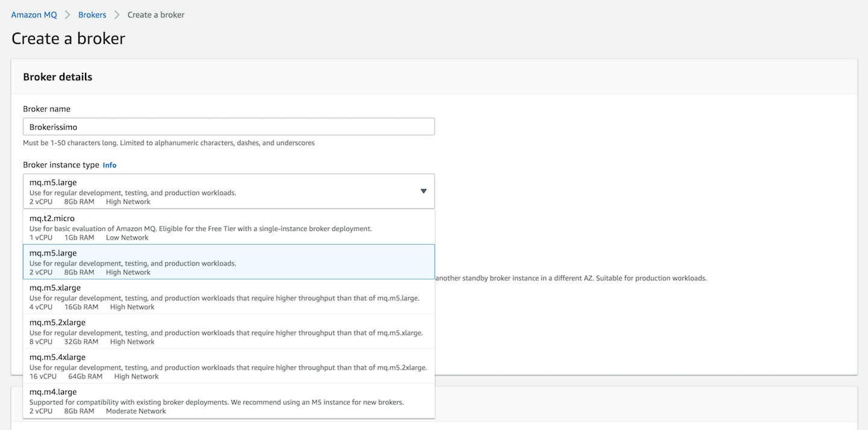Select the mq.m4.large instance option
This screenshot has width=868, height=430.
228,401
